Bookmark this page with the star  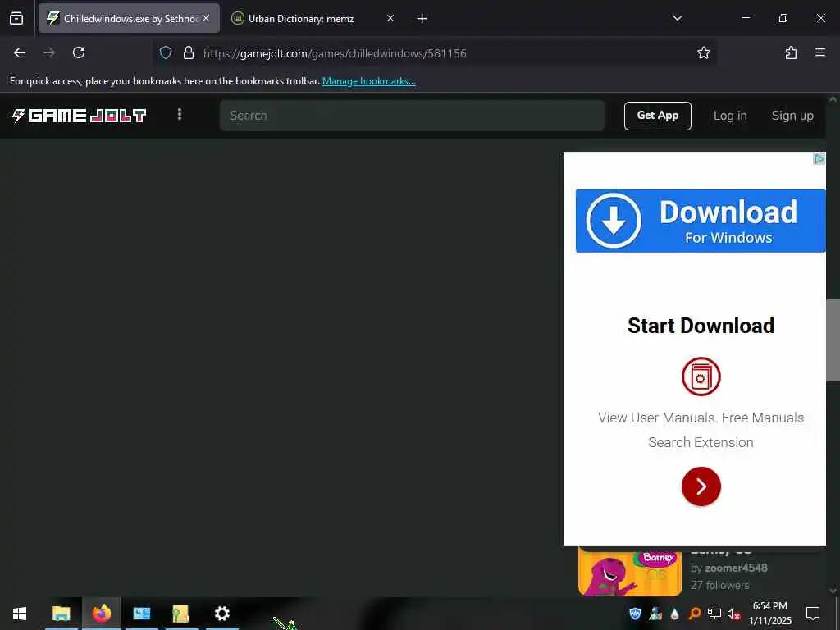(x=703, y=52)
